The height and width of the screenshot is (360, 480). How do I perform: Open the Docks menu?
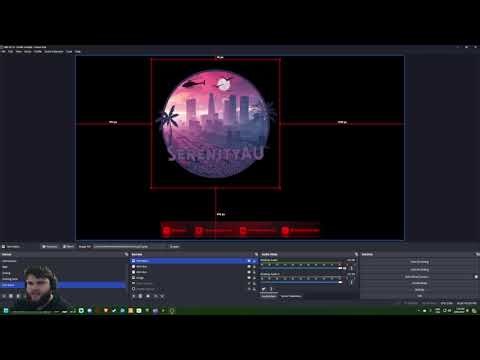[28, 52]
